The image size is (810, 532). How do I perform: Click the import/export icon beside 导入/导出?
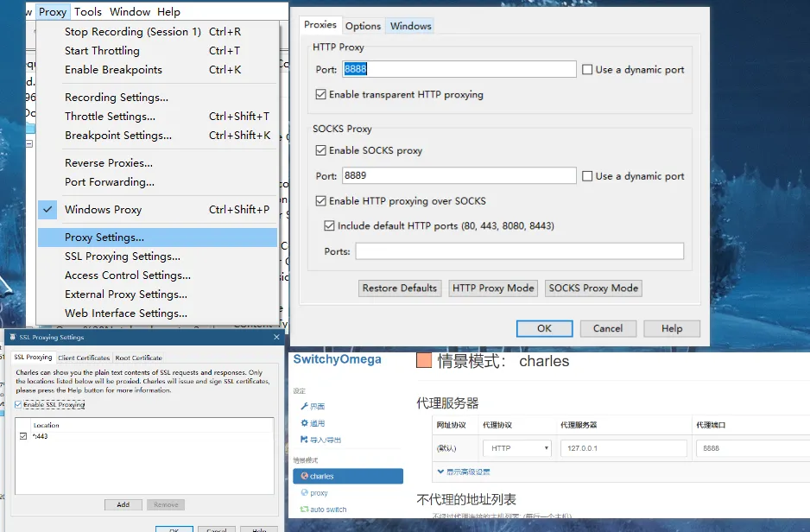[304, 440]
